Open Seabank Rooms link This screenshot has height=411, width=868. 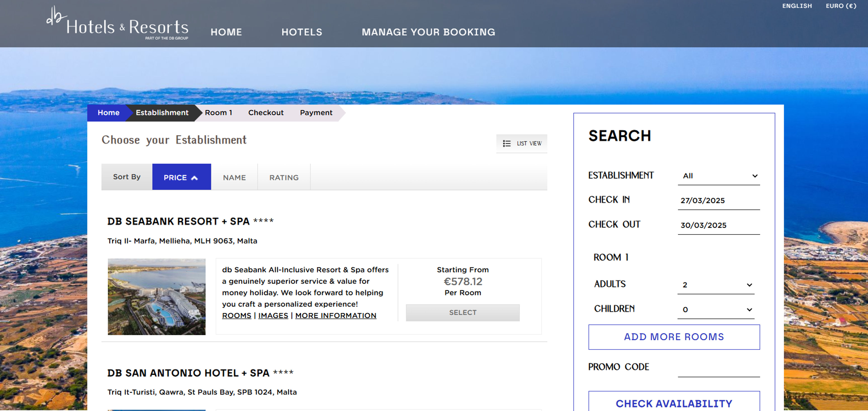pos(236,316)
